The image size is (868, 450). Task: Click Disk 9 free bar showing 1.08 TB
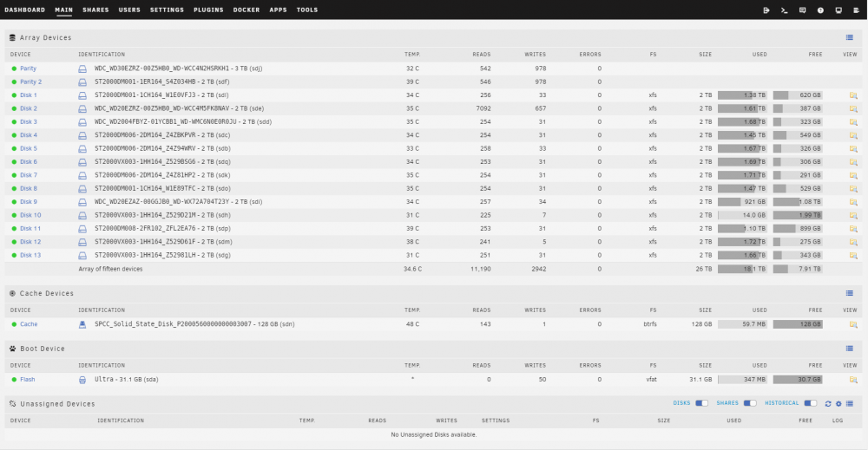798,202
